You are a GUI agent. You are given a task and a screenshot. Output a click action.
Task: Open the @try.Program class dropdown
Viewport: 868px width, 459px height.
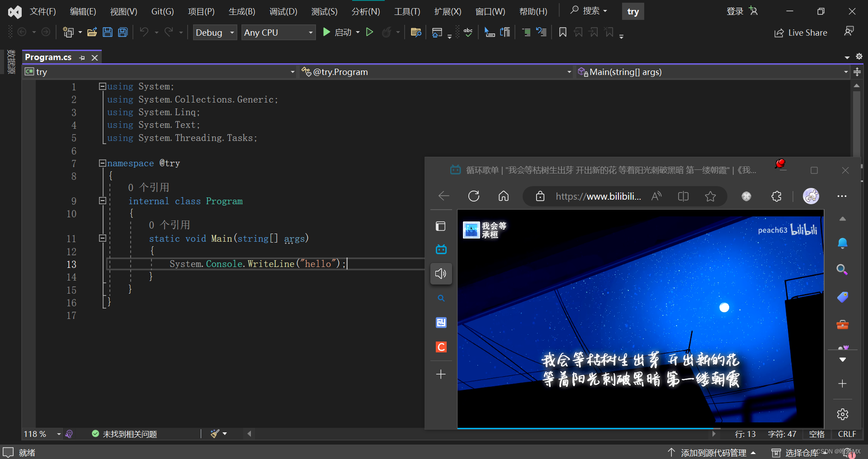[436, 72]
